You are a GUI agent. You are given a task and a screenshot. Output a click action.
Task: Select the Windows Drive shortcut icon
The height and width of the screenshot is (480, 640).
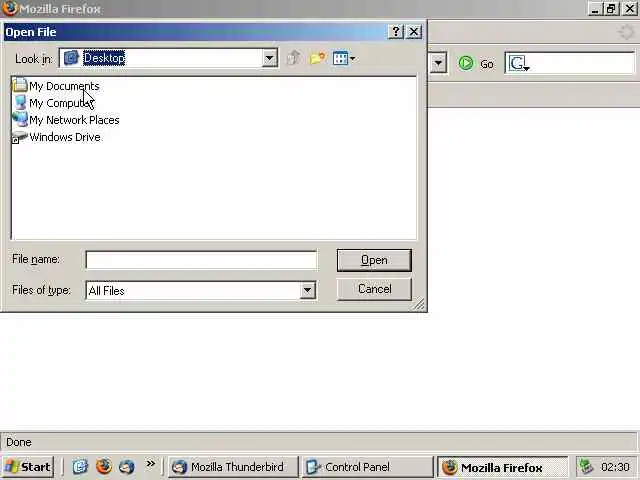(20, 137)
